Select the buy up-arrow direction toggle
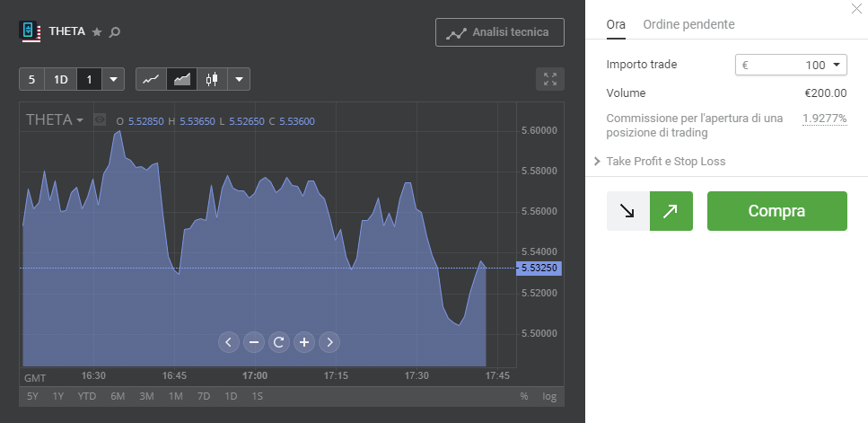Image resolution: width=868 pixels, height=423 pixels. pyautogui.click(x=671, y=211)
